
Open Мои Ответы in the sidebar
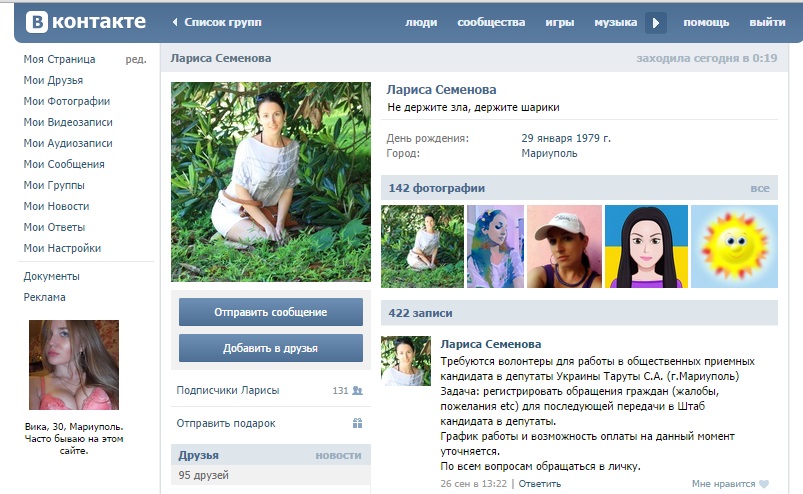point(54,227)
